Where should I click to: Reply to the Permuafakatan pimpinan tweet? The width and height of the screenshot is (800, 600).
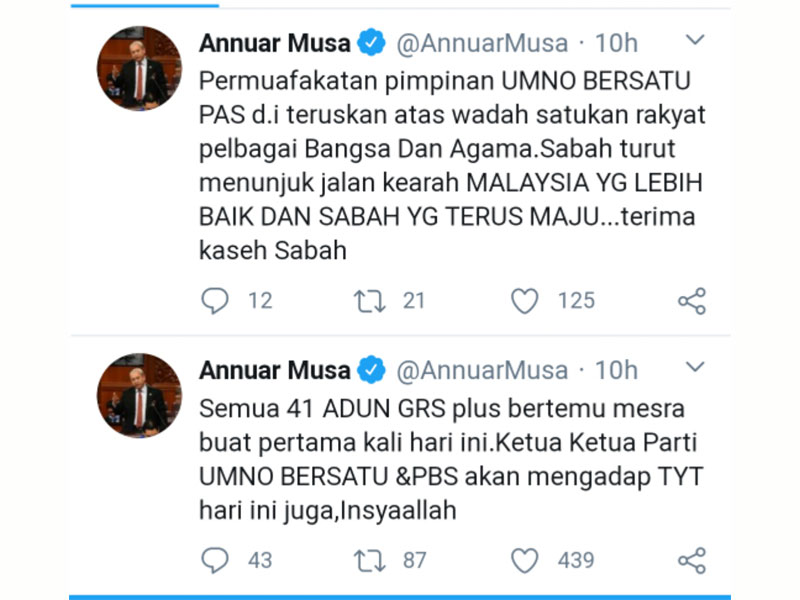tap(215, 301)
